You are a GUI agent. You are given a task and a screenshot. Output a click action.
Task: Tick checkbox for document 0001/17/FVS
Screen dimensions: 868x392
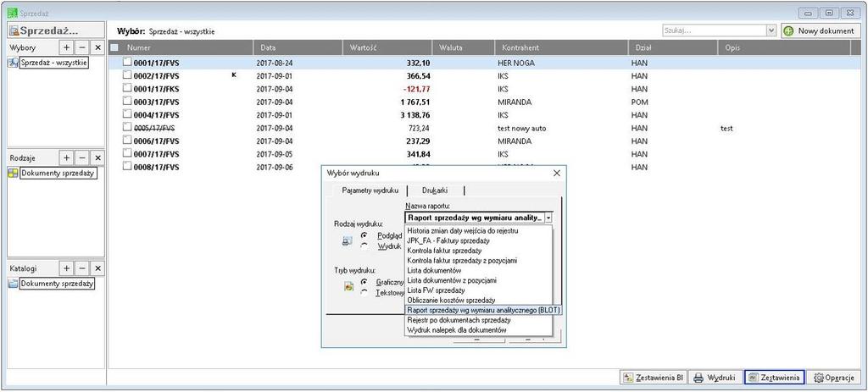(x=127, y=63)
